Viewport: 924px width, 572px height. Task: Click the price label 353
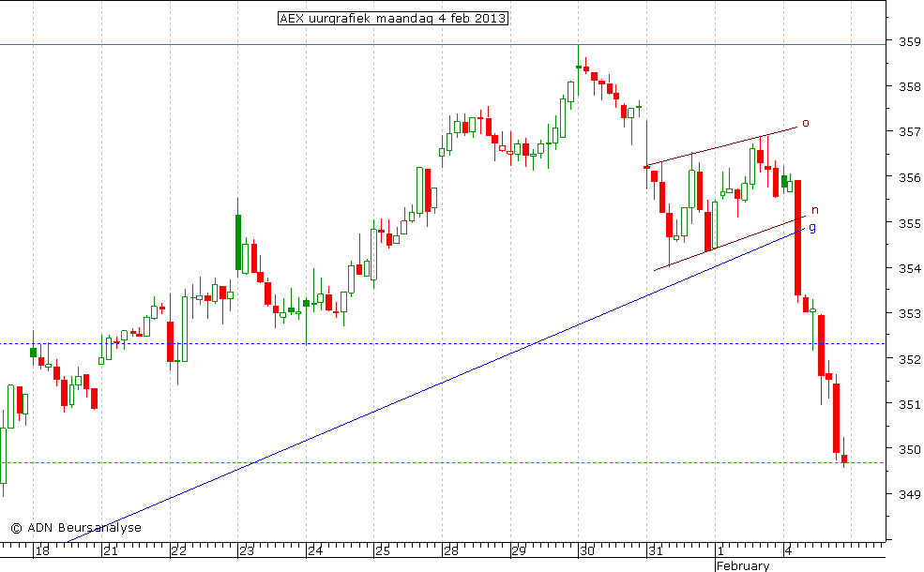click(910, 314)
